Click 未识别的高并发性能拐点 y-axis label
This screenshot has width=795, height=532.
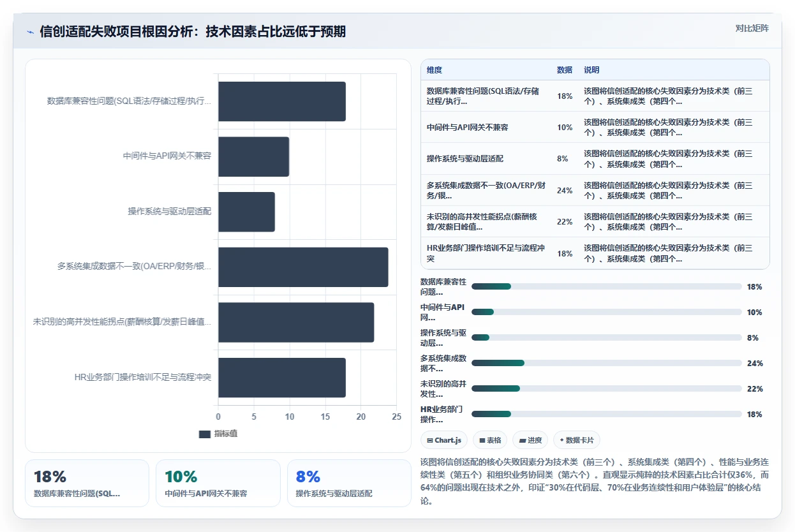click(122, 322)
